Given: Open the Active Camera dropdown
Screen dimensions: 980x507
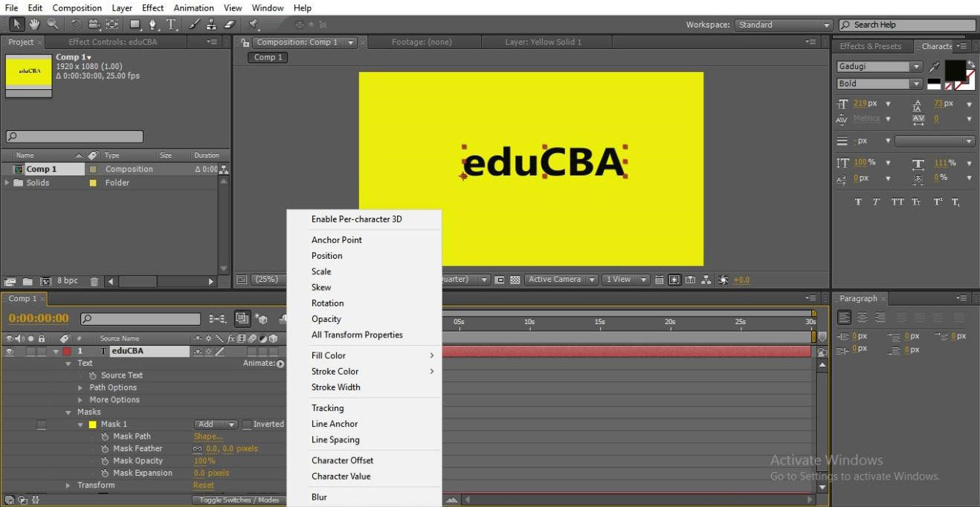Looking at the screenshot, I should 562,280.
